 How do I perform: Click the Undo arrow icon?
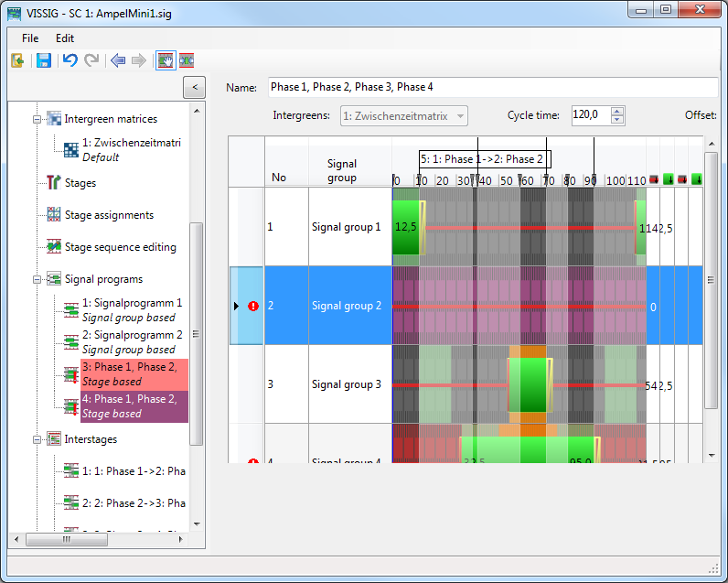tap(70, 60)
